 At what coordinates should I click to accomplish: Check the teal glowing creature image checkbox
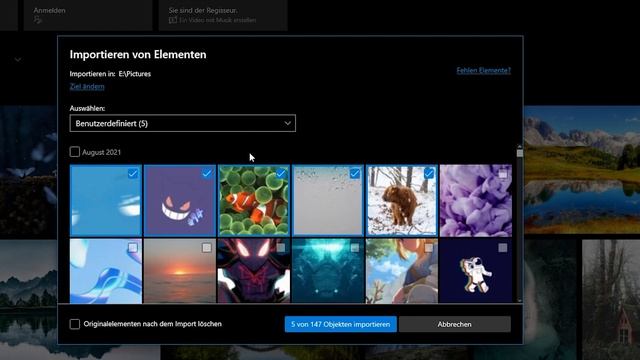click(355, 248)
